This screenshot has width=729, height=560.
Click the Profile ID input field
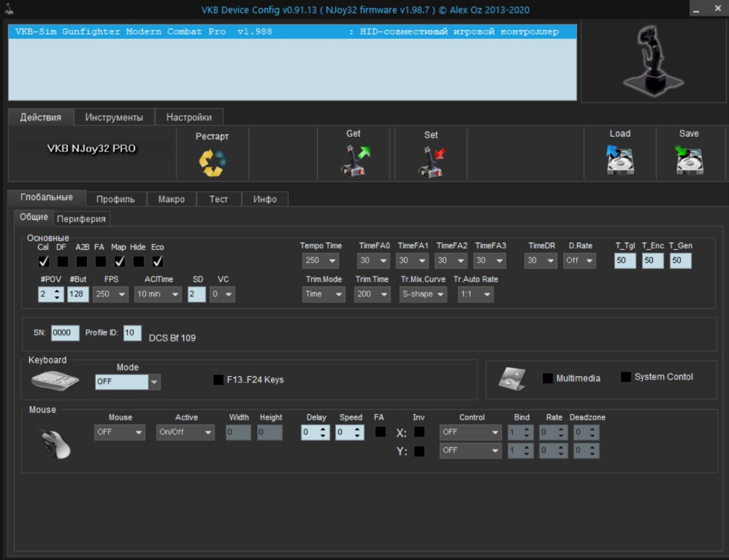(132, 333)
